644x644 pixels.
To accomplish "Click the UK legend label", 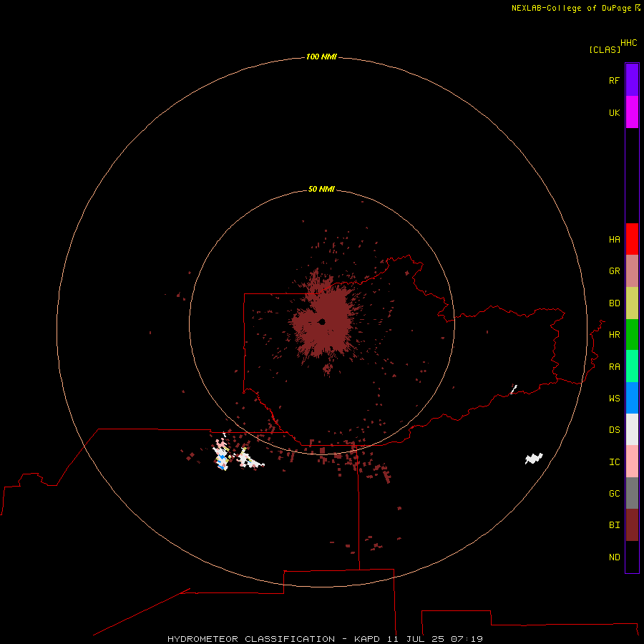I will click(614, 112).
